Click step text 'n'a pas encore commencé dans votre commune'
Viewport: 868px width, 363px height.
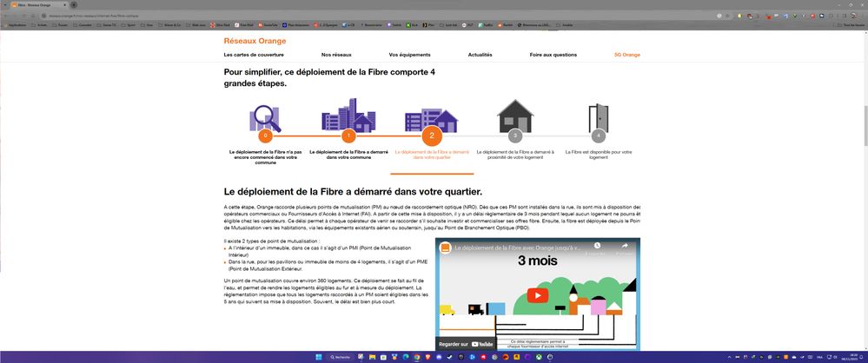266,157
